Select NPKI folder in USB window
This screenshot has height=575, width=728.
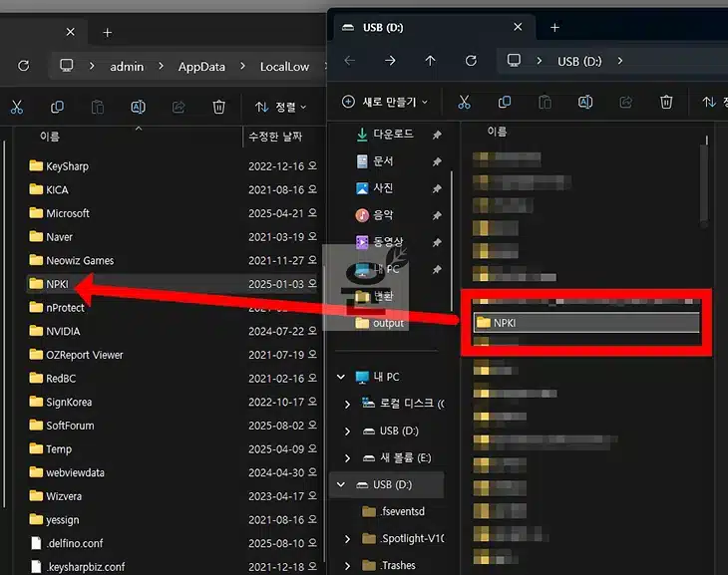tap(586, 323)
